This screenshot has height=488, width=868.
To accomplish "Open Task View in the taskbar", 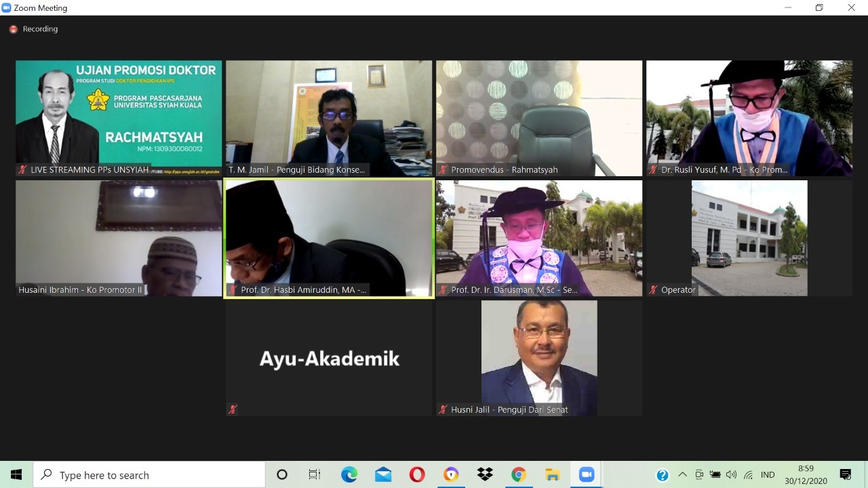I will click(315, 475).
